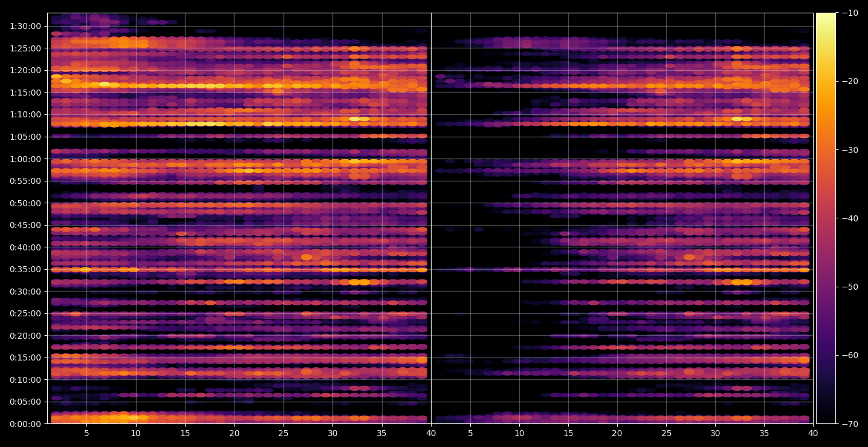Select the −20 colorbar tick label
The width and height of the screenshot is (868, 447).
tap(849, 82)
